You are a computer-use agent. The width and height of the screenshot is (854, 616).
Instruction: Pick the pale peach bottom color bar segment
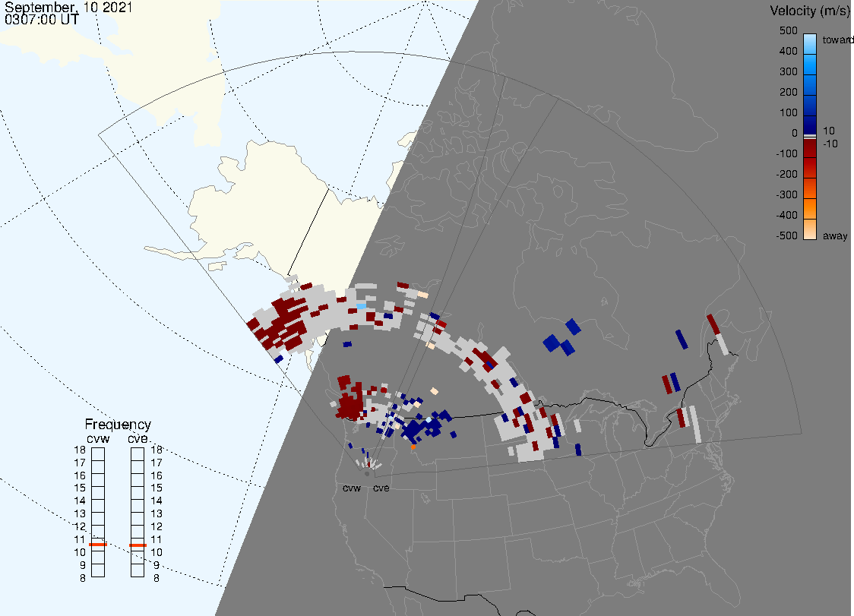pyautogui.click(x=810, y=229)
